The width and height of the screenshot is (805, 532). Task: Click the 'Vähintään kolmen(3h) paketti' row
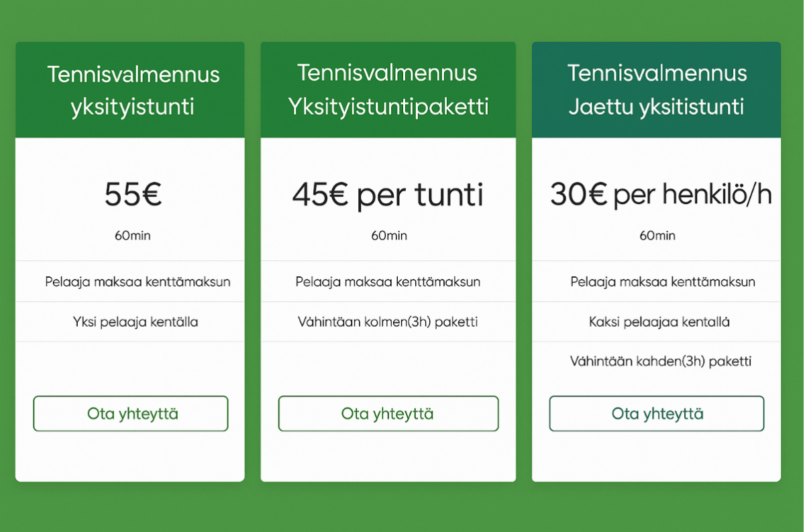pyautogui.click(x=388, y=322)
